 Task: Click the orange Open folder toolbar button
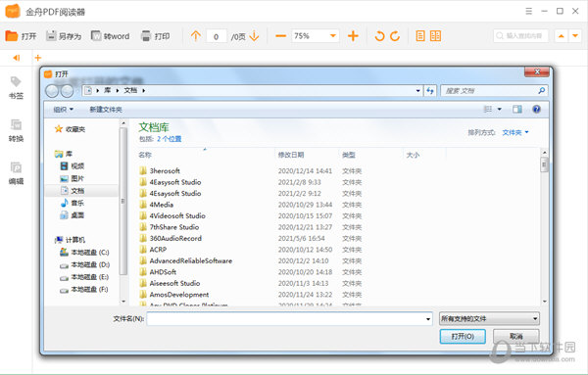point(21,36)
